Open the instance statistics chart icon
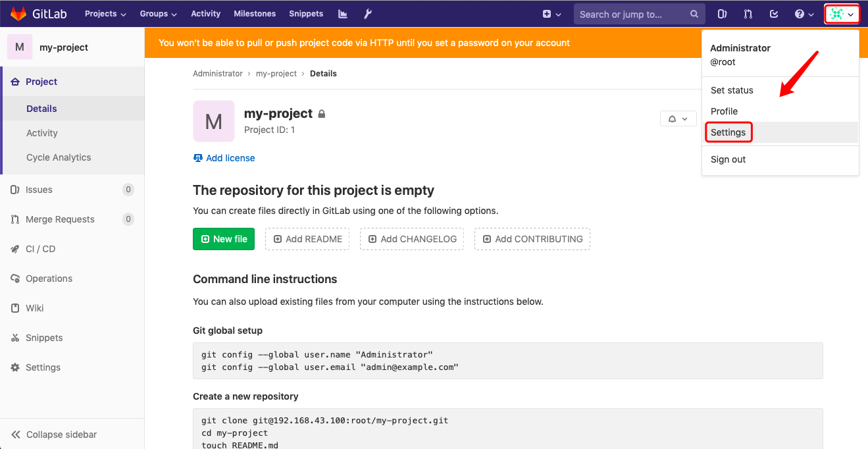Image resolution: width=868 pixels, height=449 pixels. [342, 14]
